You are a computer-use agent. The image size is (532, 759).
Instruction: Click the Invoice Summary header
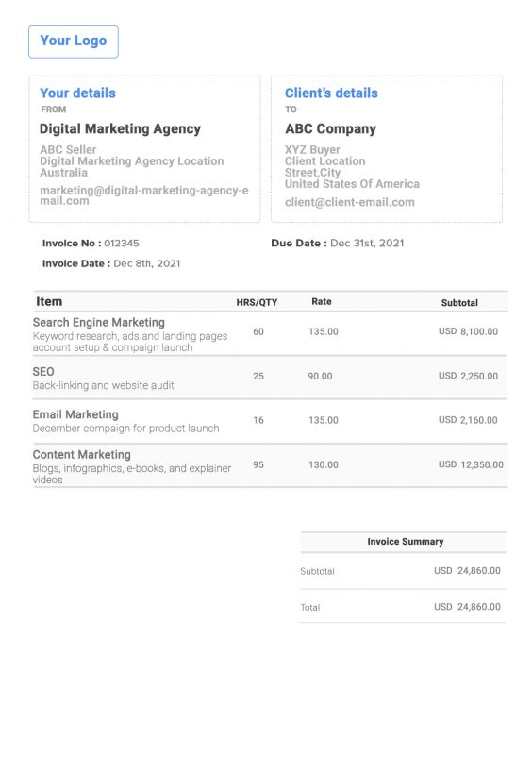406,542
